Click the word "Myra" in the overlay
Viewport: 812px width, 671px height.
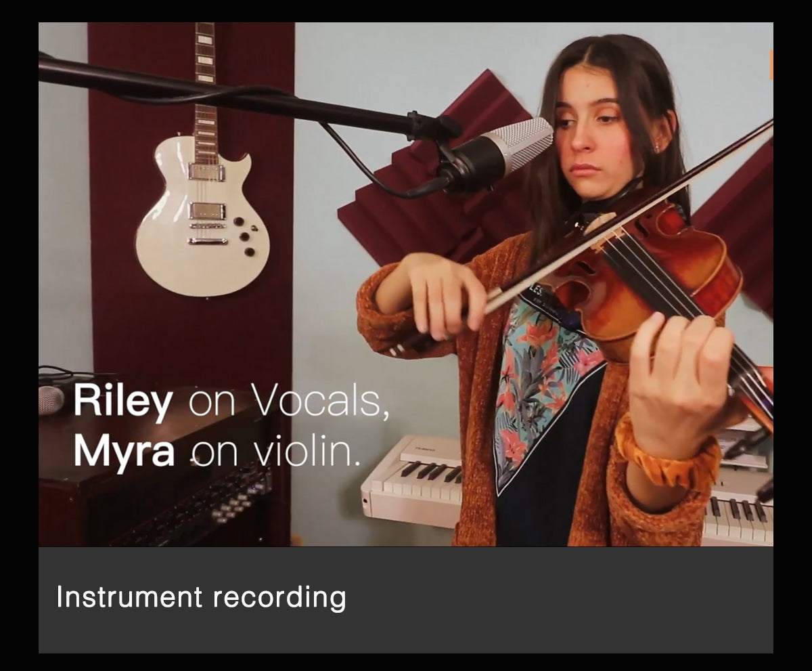click(x=124, y=452)
